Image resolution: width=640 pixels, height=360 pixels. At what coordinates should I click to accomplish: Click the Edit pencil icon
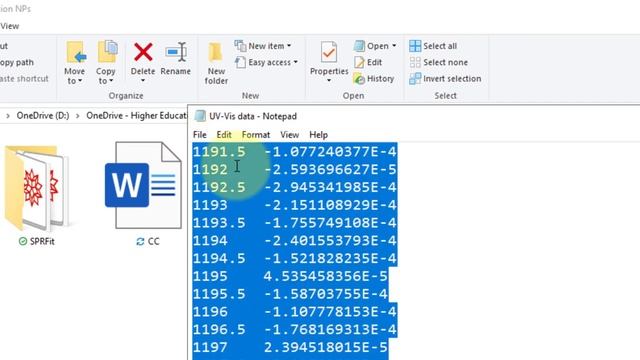(x=359, y=62)
